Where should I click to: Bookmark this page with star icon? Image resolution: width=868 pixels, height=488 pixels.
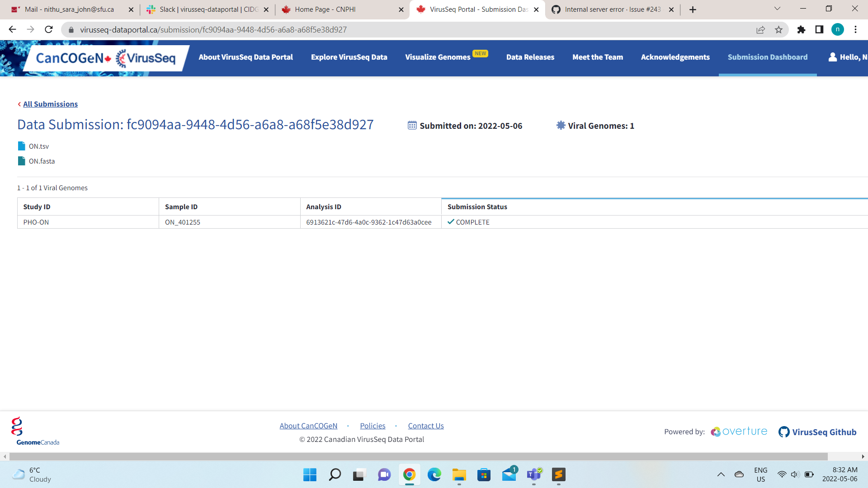[778, 29]
